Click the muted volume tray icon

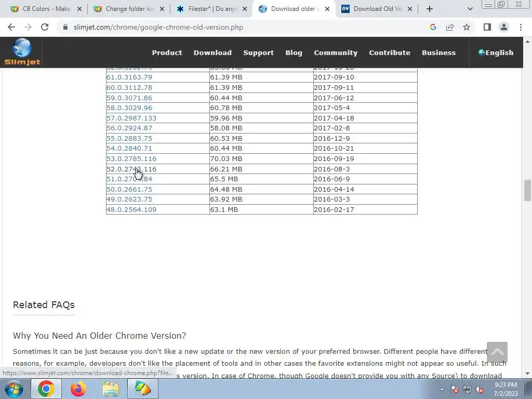pyautogui.click(x=480, y=390)
